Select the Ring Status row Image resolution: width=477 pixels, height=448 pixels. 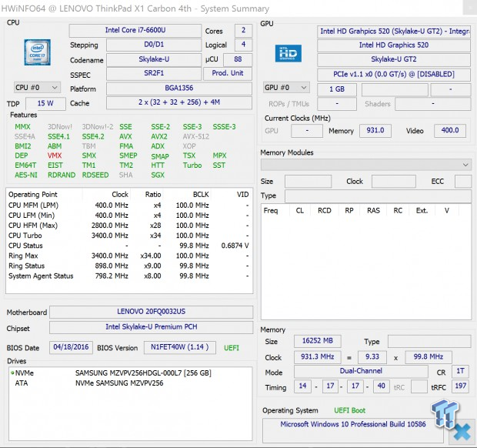(x=129, y=266)
